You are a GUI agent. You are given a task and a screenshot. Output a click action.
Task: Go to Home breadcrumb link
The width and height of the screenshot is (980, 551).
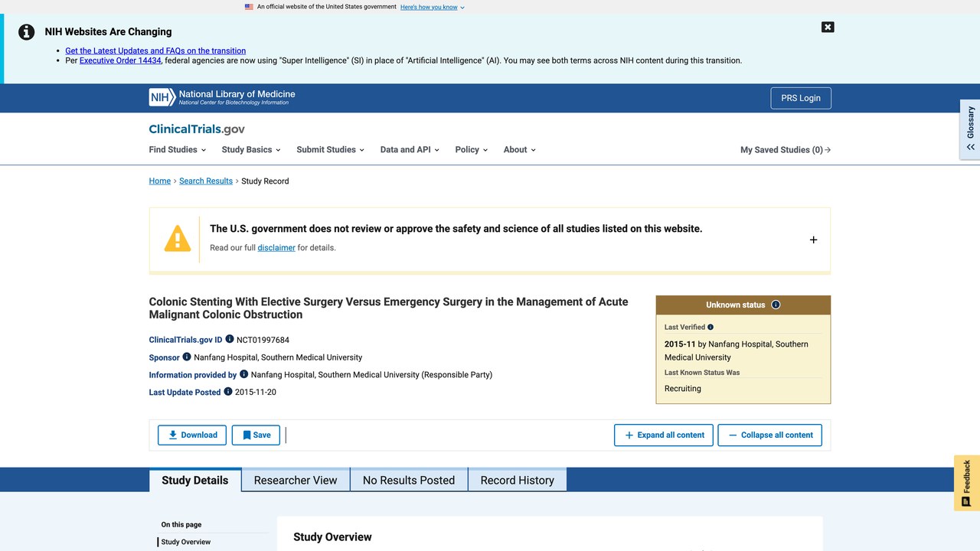[160, 181]
